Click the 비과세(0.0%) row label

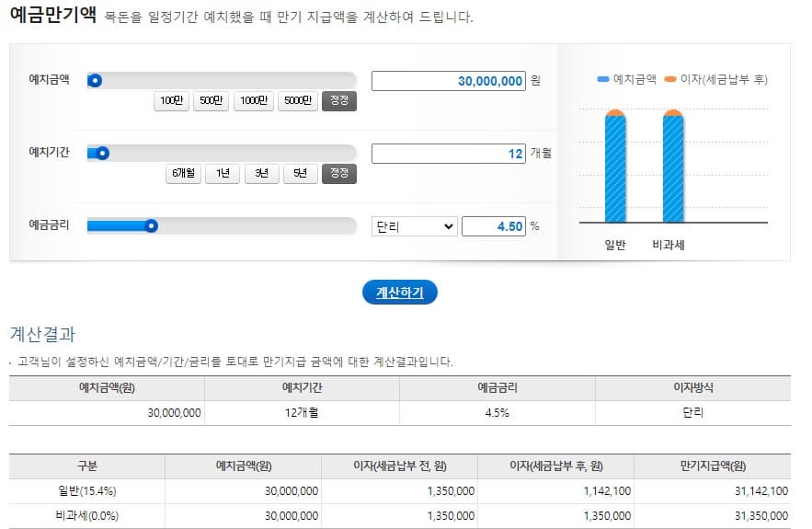87,515
